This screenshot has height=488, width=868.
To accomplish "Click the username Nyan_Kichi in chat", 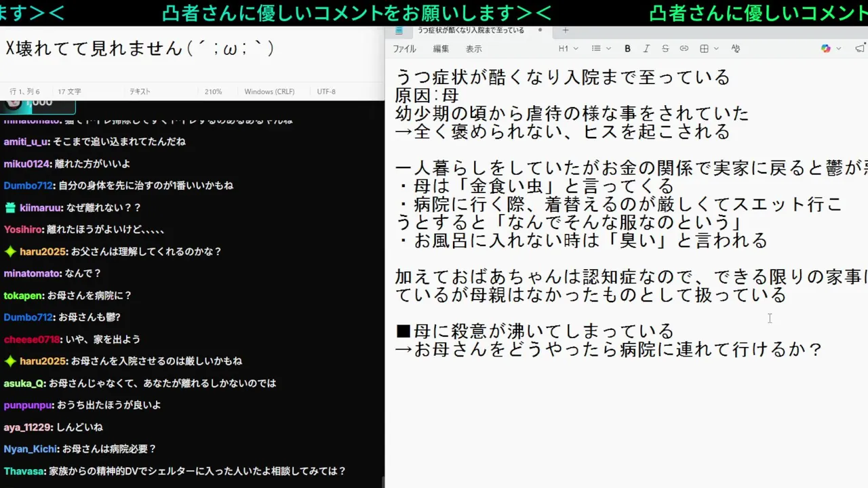I will (x=31, y=449).
